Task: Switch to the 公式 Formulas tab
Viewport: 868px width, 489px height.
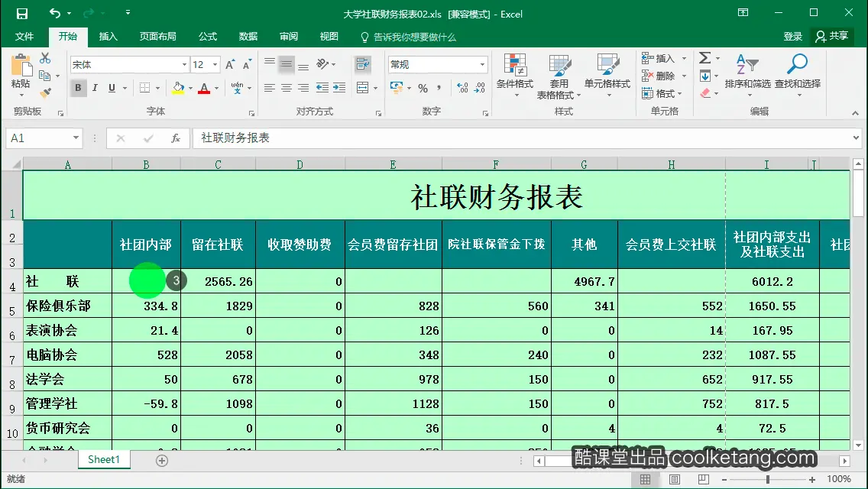Action: pos(208,37)
